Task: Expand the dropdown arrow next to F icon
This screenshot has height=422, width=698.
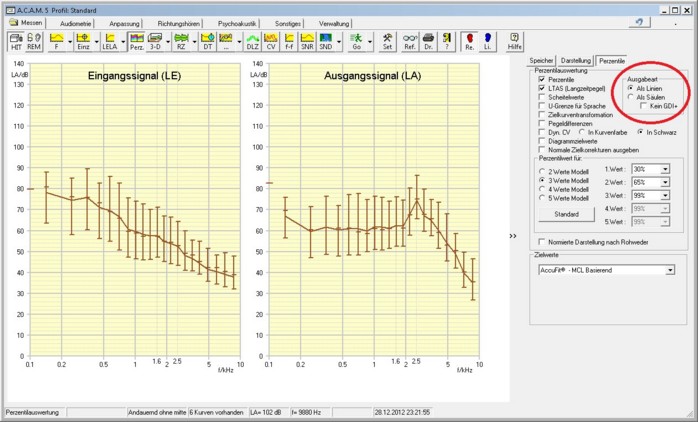Action: tap(70, 42)
